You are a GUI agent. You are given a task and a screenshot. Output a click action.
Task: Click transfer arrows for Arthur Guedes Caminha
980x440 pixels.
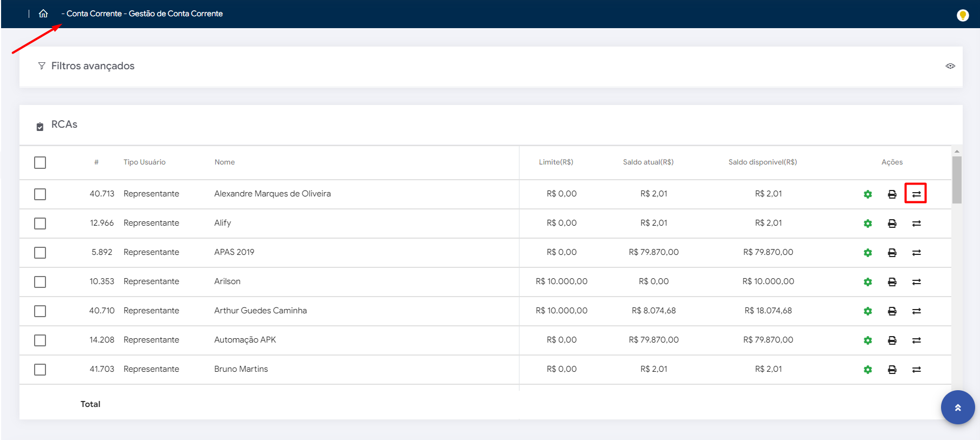pyautogui.click(x=916, y=311)
